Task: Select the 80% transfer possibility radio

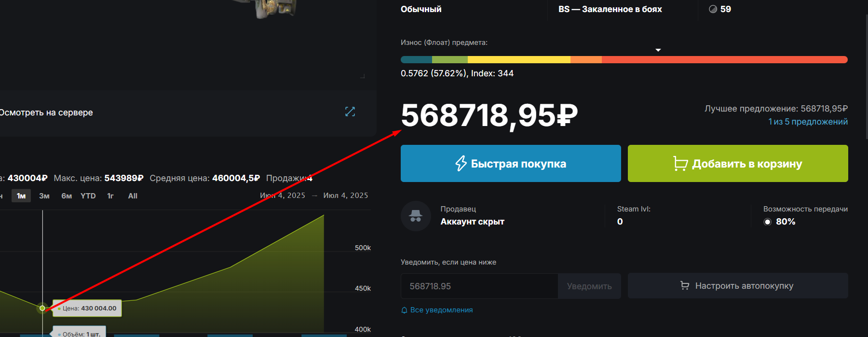Action: [x=768, y=222]
